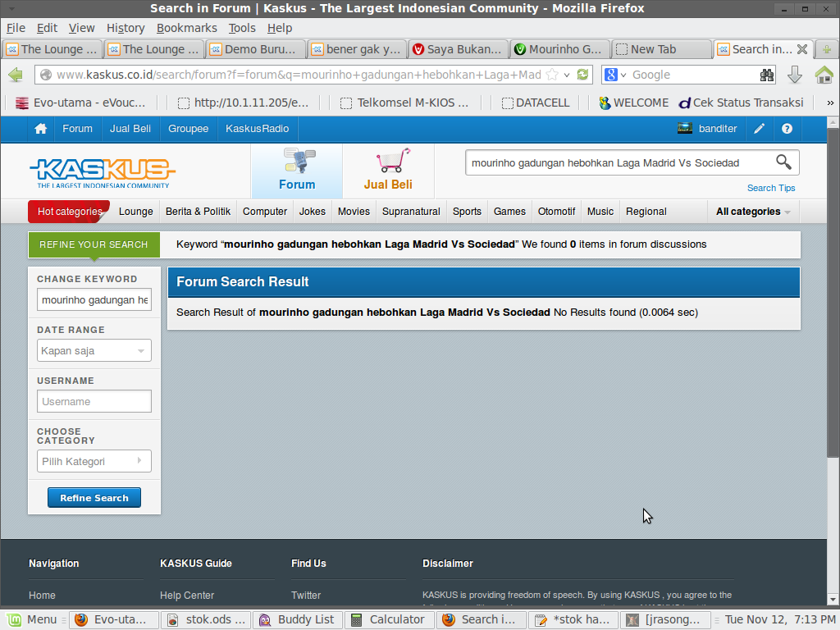This screenshot has width=840, height=630.
Task: Select the Sports category
Action: (x=467, y=212)
